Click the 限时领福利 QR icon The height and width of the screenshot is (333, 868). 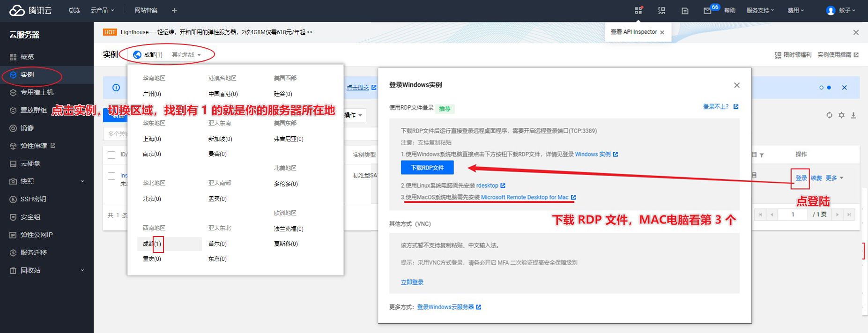(778, 55)
